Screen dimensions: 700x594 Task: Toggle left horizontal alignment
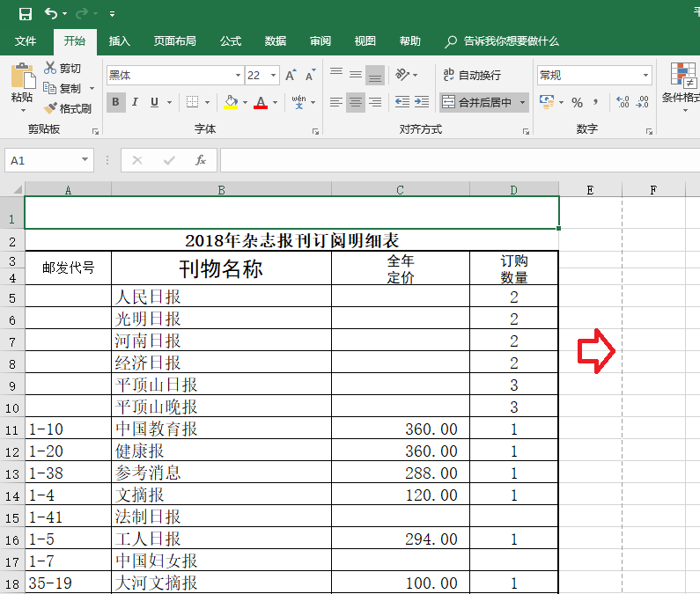(x=336, y=102)
